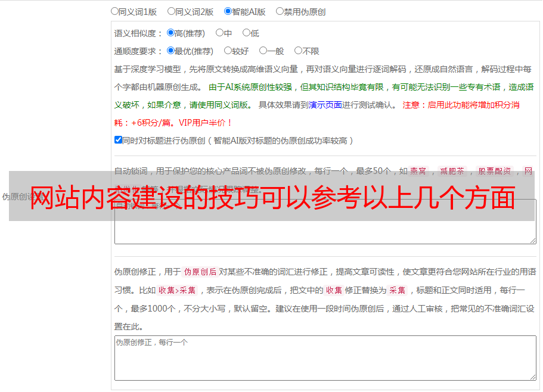Select the 同义词1版 radio option
This screenshot has height=392, width=543.
114,11
